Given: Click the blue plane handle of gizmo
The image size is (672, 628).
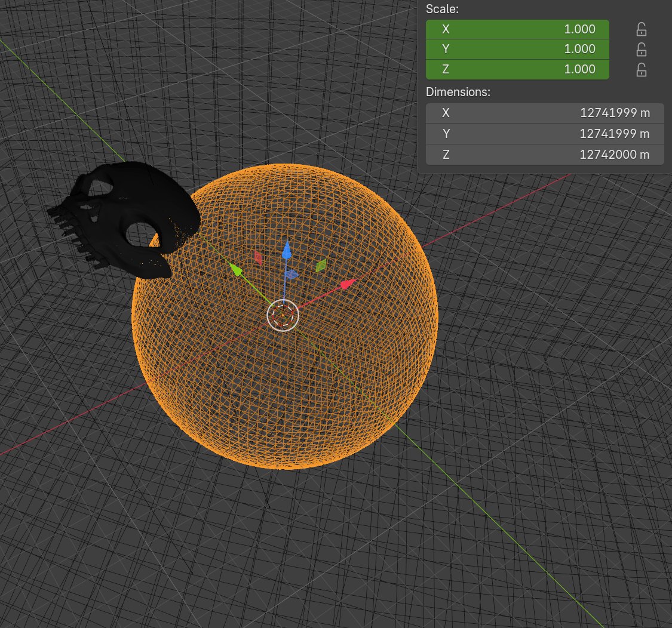Looking at the screenshot, I should 291,274.
